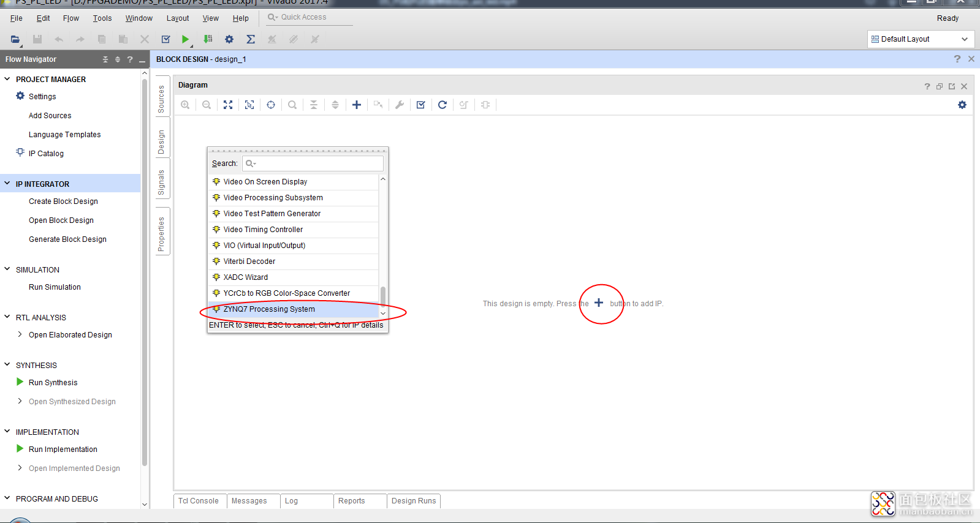This screenshot has width=980, height=523.
Task: Click the crosshair Auto-fit selection icon
Action: pos(271,105)
